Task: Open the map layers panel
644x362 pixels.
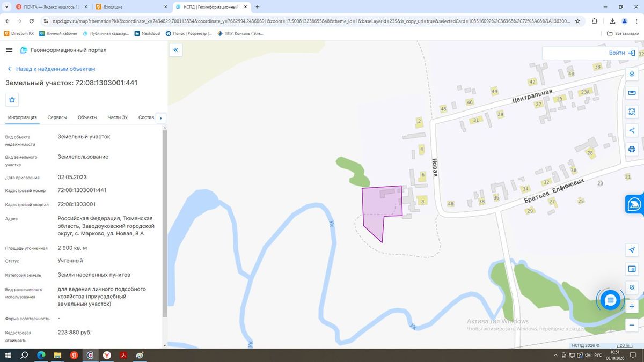Action: [632, 73]
